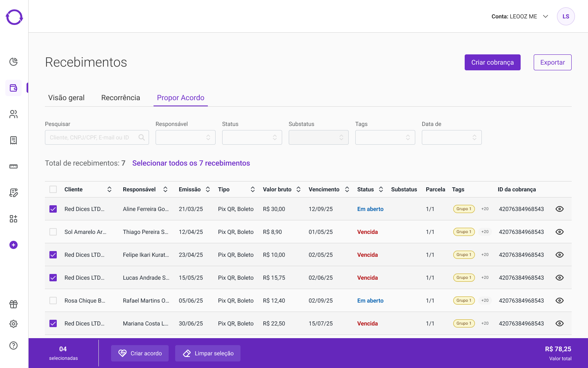Click Vencida status in Felipe Ikari row
Screen dimensions: 588x368
pos(367,255)
